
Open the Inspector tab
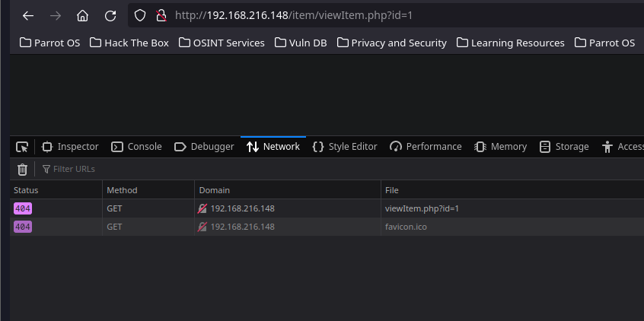click(70, 147)
